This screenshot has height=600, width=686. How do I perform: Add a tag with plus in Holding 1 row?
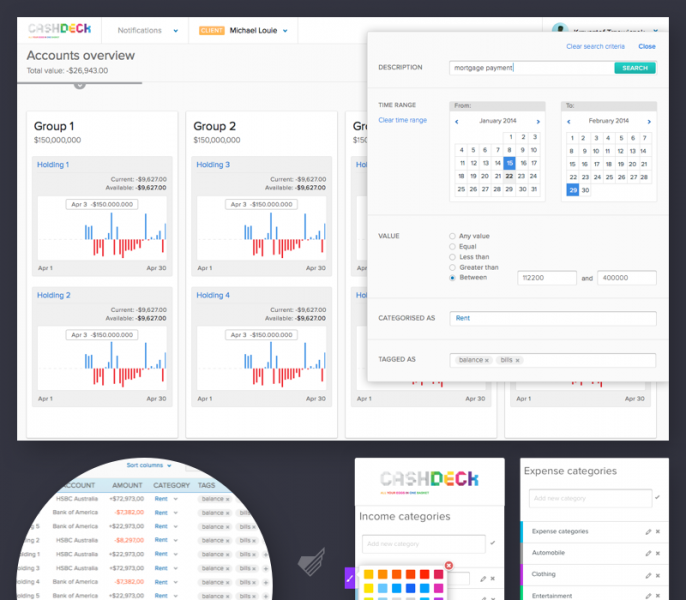pos(266,554)
